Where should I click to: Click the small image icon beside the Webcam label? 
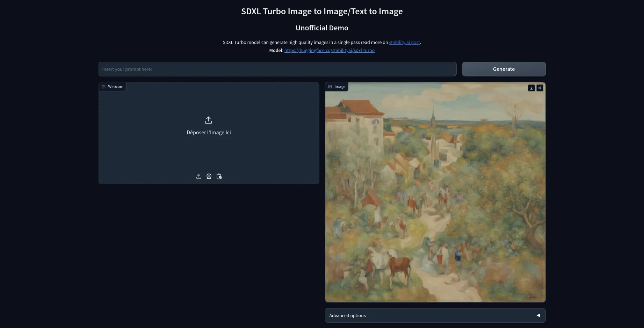tap(104, 87)
